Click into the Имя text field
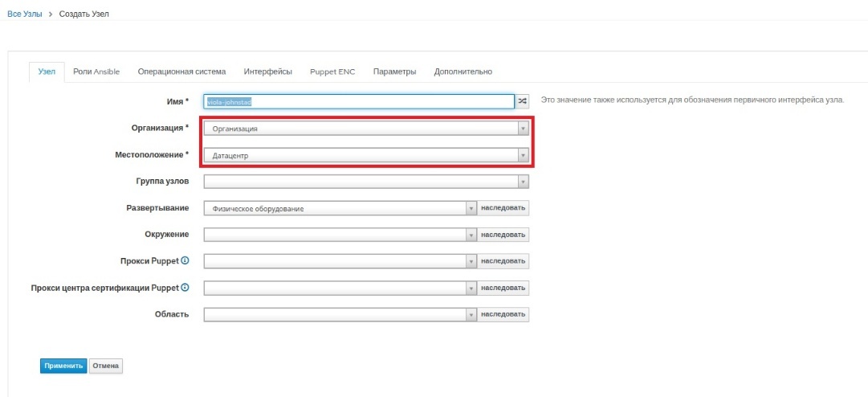Viewport: 868px width, 397px height. click(x=358, y=101)
